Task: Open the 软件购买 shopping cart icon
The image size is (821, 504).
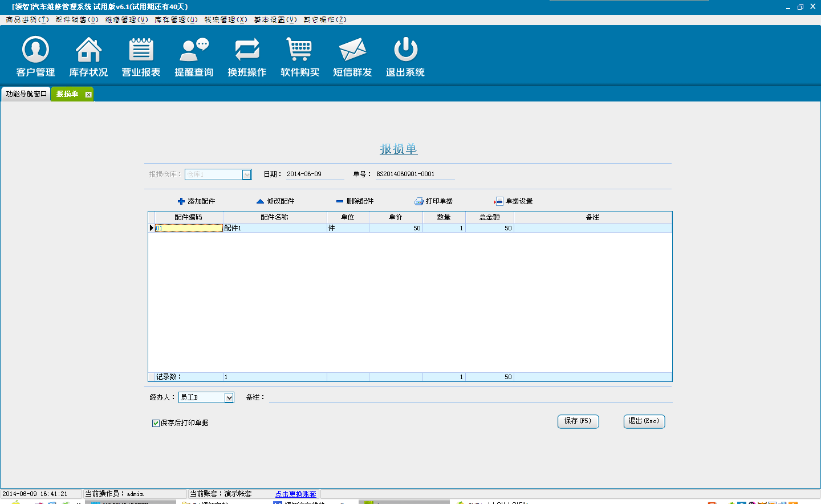Action: 299,50
